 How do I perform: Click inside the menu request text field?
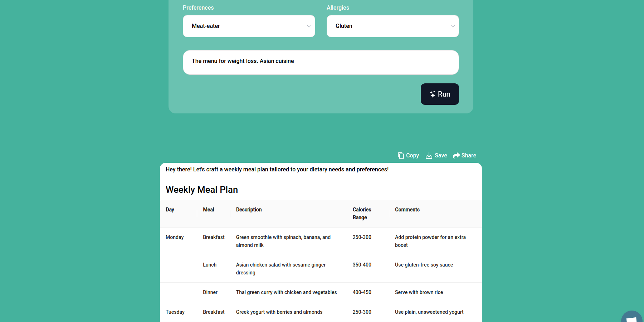(x=321, y=62)
